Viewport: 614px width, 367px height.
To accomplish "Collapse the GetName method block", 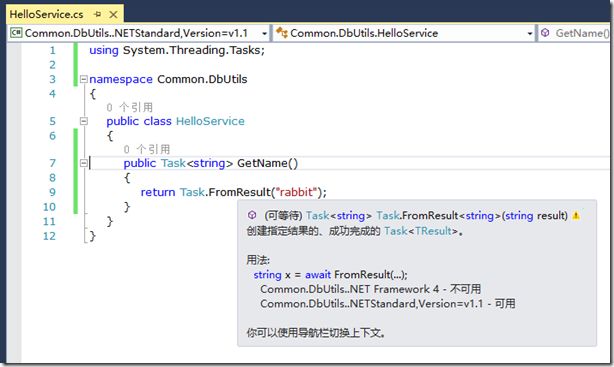I will coord(83,163).
